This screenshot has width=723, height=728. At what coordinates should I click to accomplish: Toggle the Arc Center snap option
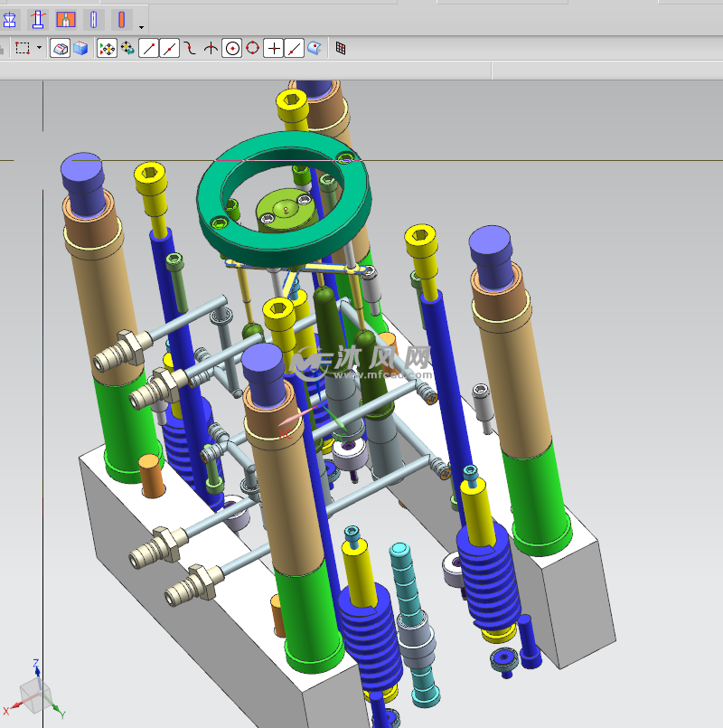[232, 48]
